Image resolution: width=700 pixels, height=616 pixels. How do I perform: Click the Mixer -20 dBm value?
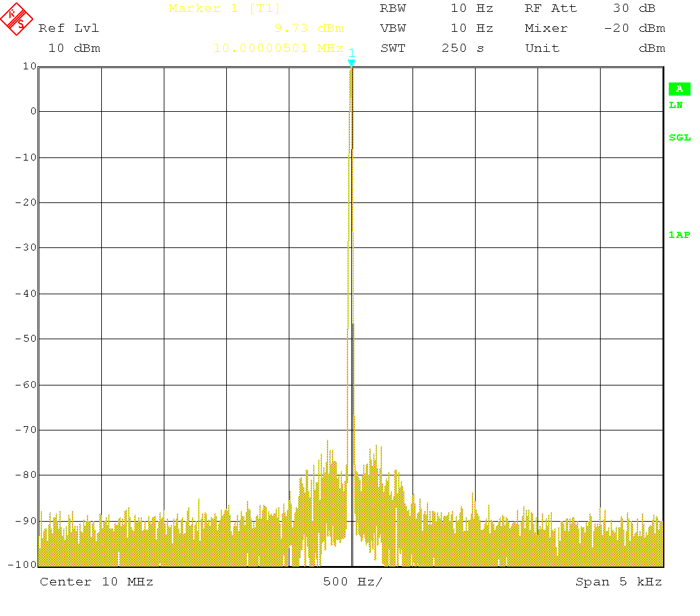point(634,28)
